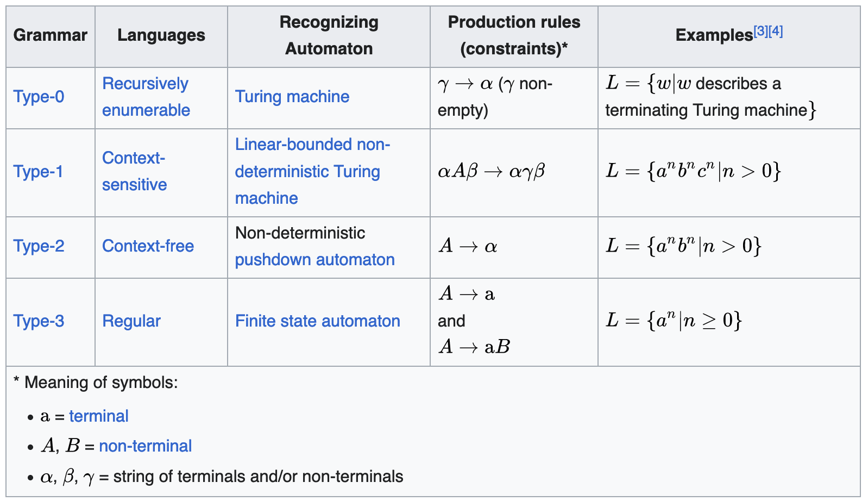
Task: Click the Type-2 production rule formula cell
Action: 468,247
